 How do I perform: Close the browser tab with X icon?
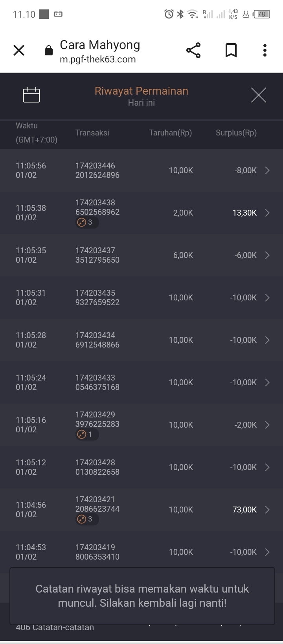tap(19, 51)
